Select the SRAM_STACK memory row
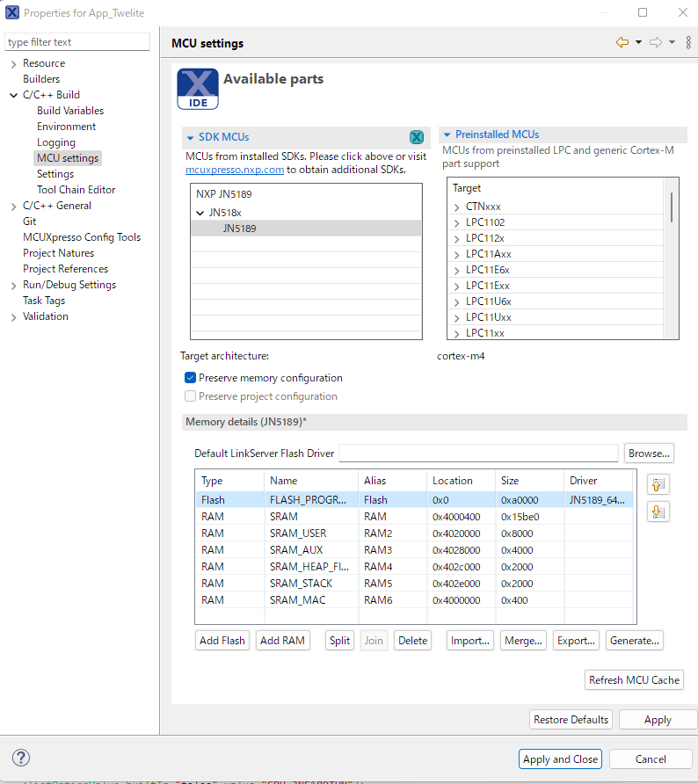This screenshot has width=698, height=784. (414, 583)
